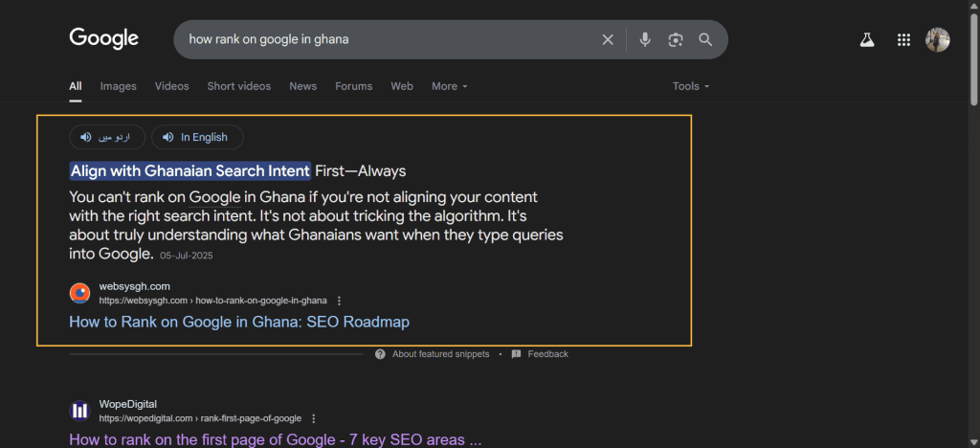Open How to Rank on Google in Ghana link
This screenshot has width=980, height=448.
[x=239, y=323]
